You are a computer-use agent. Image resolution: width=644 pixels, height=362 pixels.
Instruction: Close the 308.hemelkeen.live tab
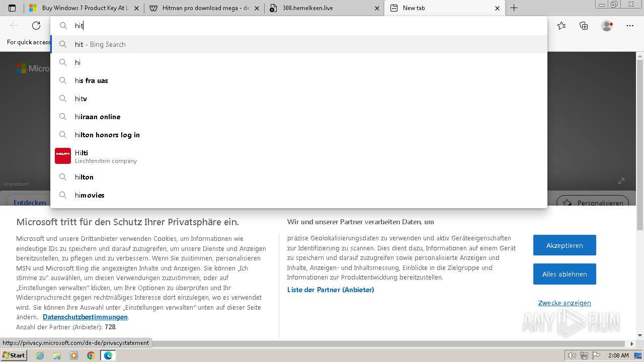[377, 8]
